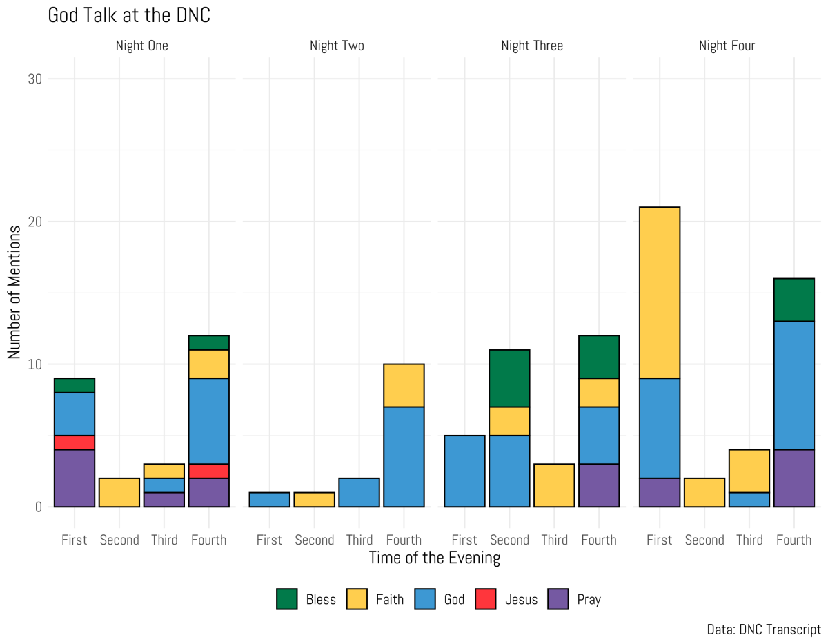This screenshot has height=644, width=828.
Task: Select the Night Two panel header
Action: pyautogui.click(x=337, y=46)
